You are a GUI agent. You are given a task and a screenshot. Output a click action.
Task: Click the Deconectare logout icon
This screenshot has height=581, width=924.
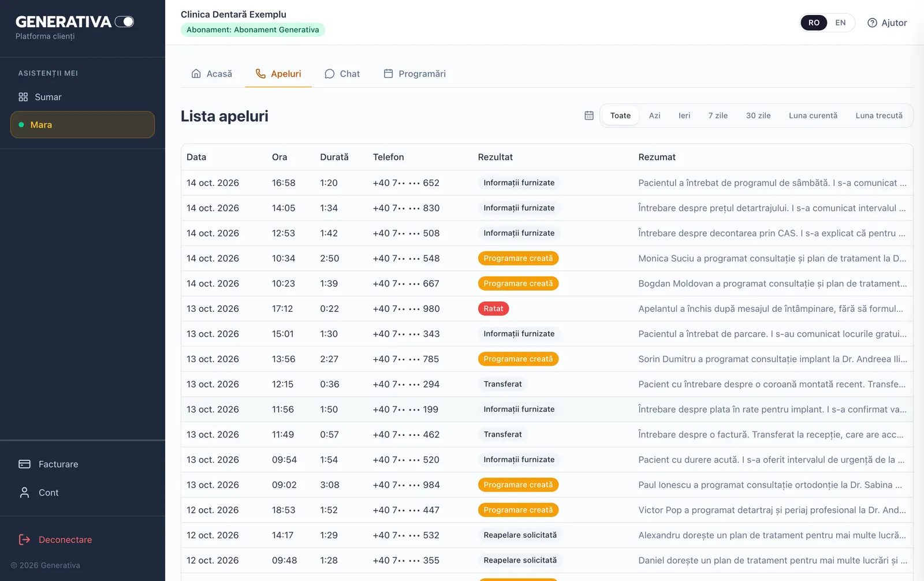click(24, 539)
